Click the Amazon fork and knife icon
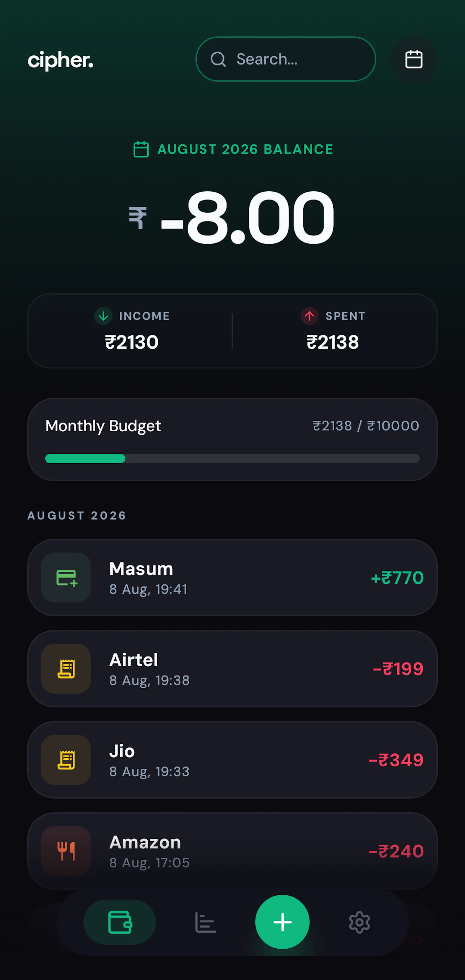465x980 pixels. tap(66, 851)
